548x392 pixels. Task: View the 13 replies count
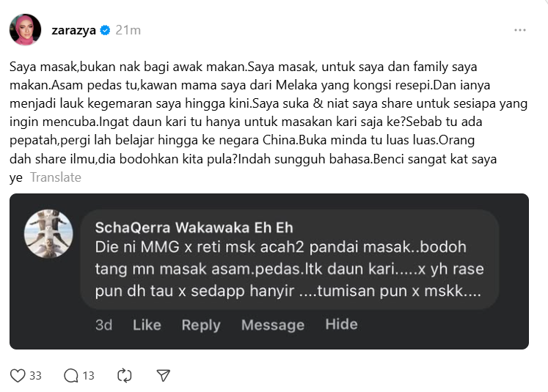pyautogui.click(x=89, y=376)
